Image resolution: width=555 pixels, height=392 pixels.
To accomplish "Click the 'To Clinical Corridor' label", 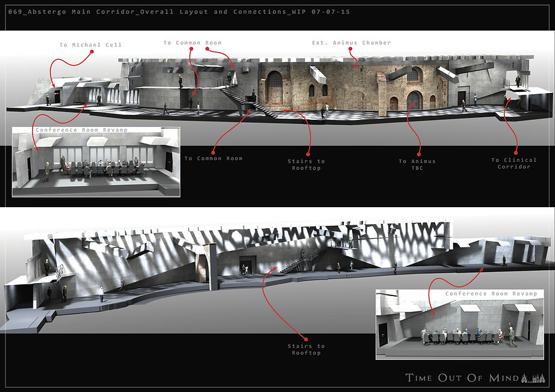I will (514, 163).
